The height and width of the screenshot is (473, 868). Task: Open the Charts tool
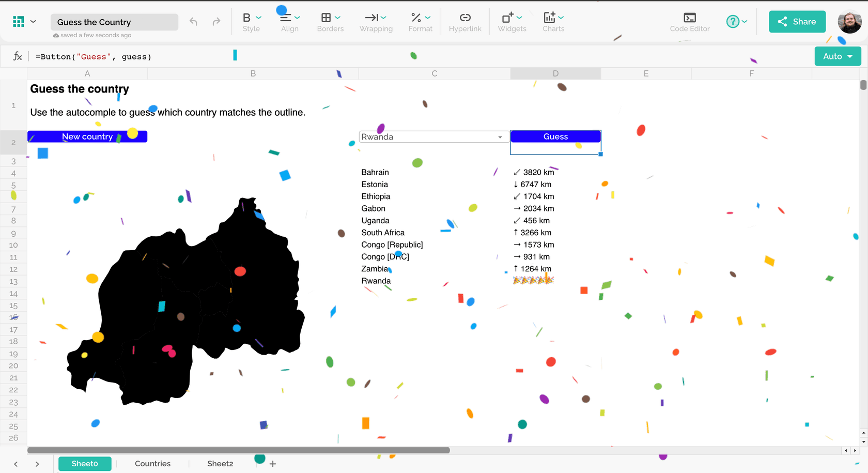pos(549,18)
